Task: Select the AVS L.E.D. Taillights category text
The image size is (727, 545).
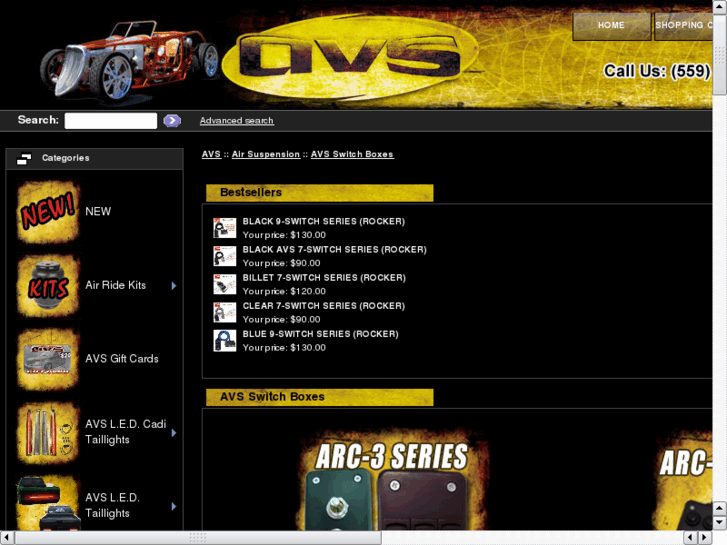Action: (x=113, y=505)
